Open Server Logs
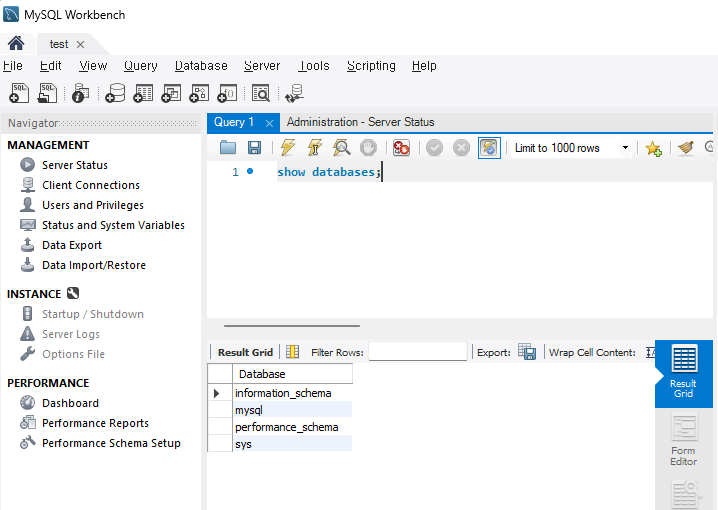 tap(71, 334)
